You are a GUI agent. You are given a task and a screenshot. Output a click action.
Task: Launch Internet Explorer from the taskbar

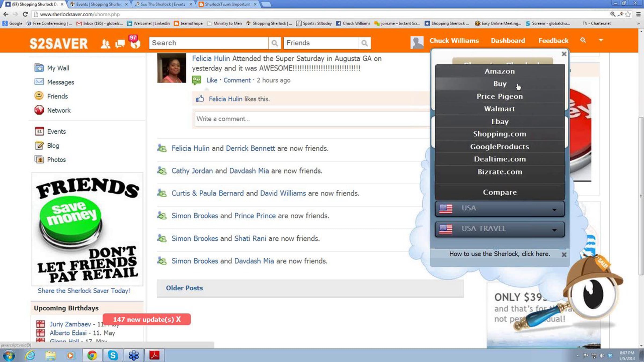30,356
